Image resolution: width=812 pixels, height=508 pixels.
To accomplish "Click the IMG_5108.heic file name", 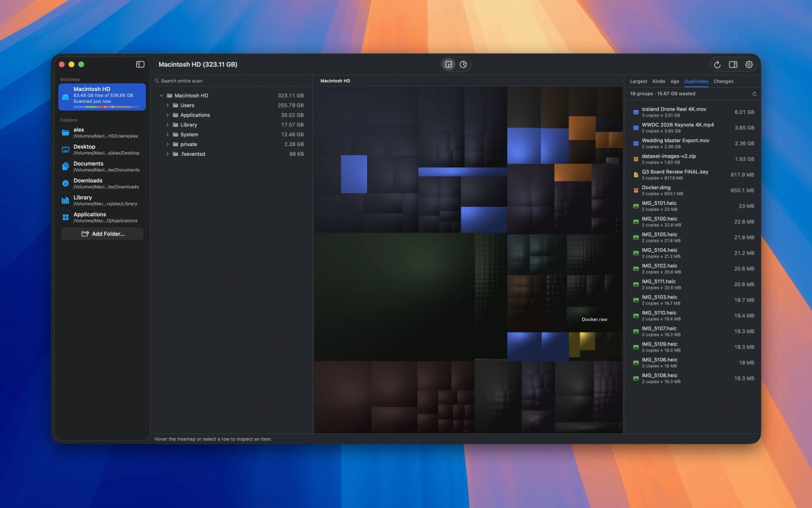I will (660, 375).
